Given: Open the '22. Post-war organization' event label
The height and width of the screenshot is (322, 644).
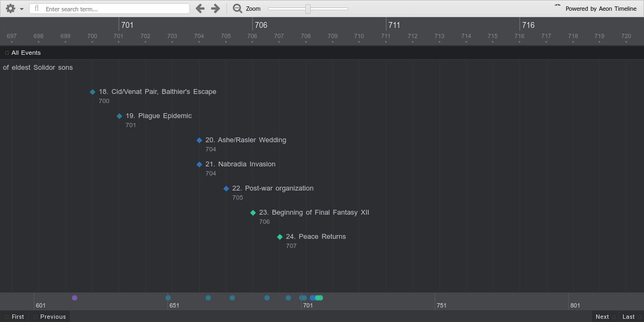Looking at the screenshot, I should point(273,188).
